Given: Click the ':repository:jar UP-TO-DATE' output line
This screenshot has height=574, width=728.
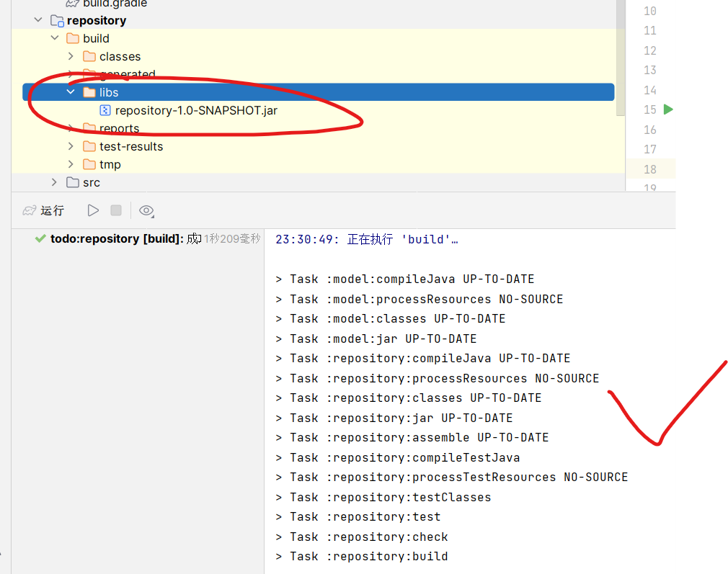Looking at the screenshot, I should [394, 418].
